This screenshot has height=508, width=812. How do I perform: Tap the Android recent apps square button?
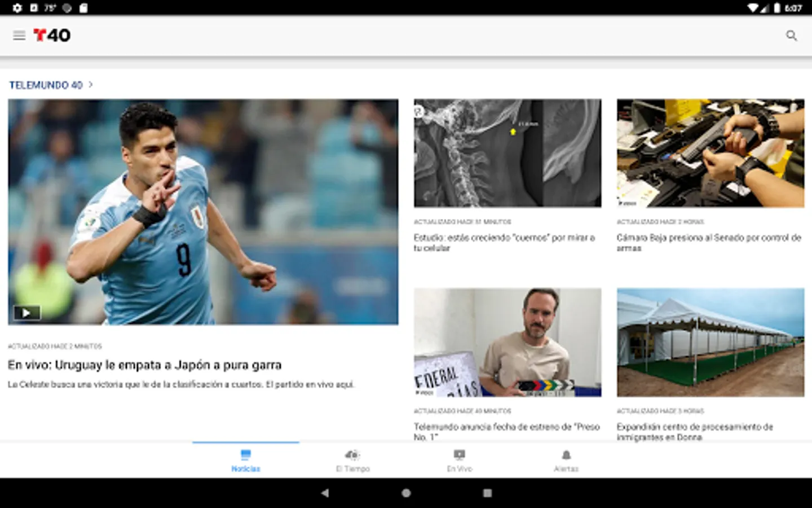pos(488,493)
